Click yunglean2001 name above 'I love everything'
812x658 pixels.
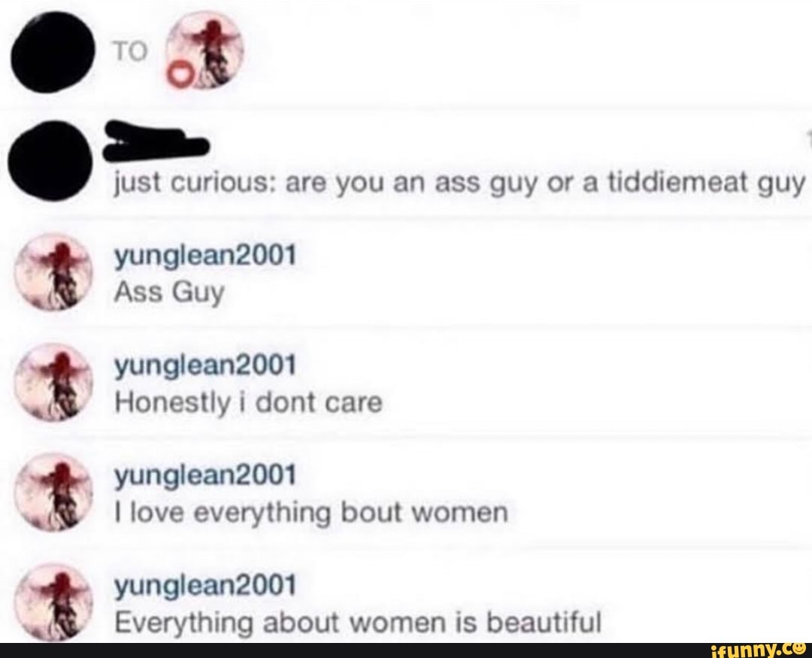click(205, 475)
